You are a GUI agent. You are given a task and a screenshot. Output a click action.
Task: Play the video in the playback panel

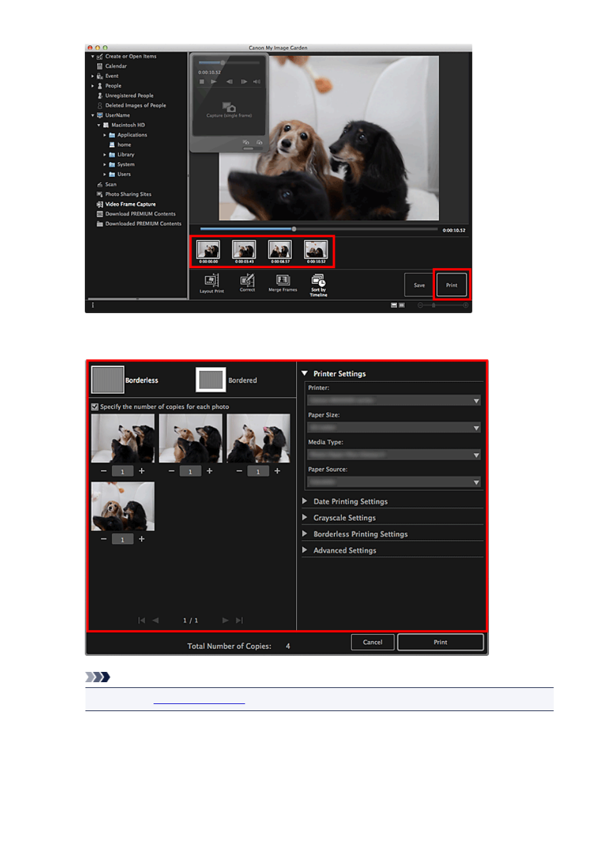coord(214,82)
